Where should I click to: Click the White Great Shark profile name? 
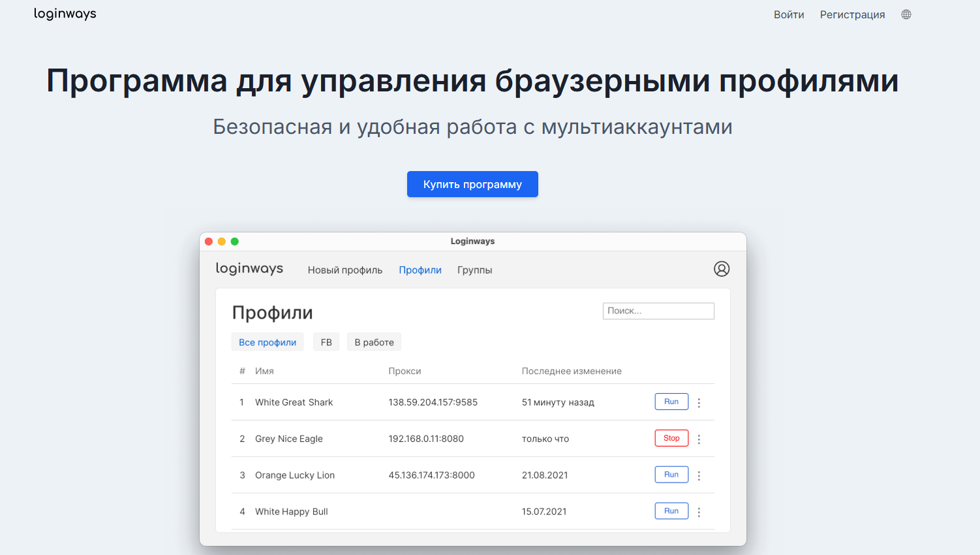coord(294,402)
